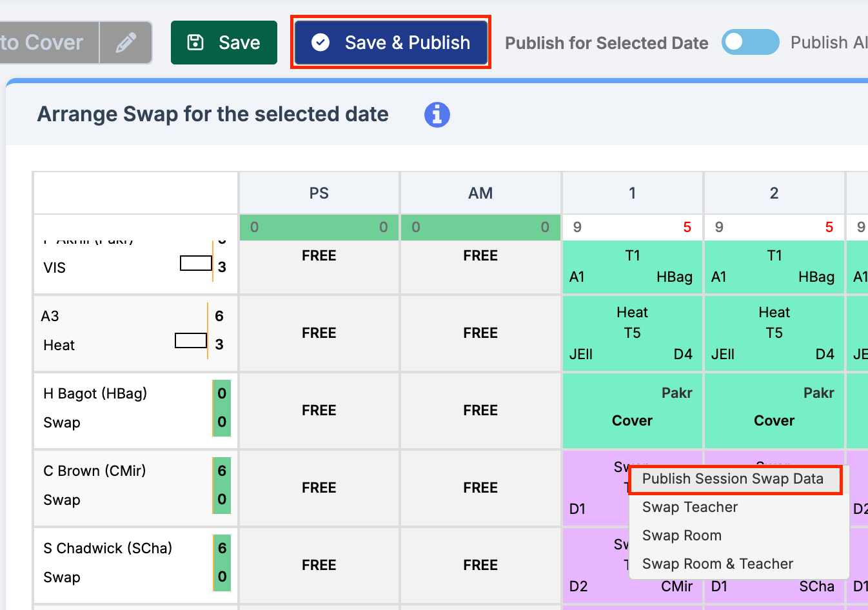868x610 pixels.
Task: Toggle the Publish for Selected Date switch
Action: point(750,43)
